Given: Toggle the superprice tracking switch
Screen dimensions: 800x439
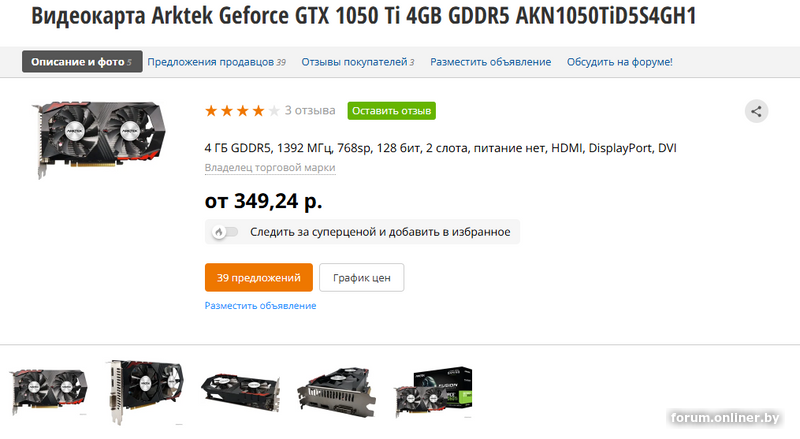Looking at the screenshot, I should (224, 232).
